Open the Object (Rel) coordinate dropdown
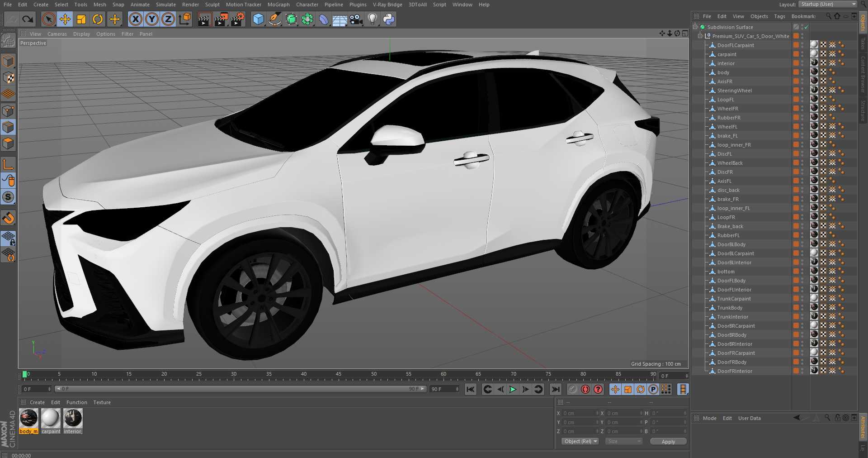 [580, 441]
